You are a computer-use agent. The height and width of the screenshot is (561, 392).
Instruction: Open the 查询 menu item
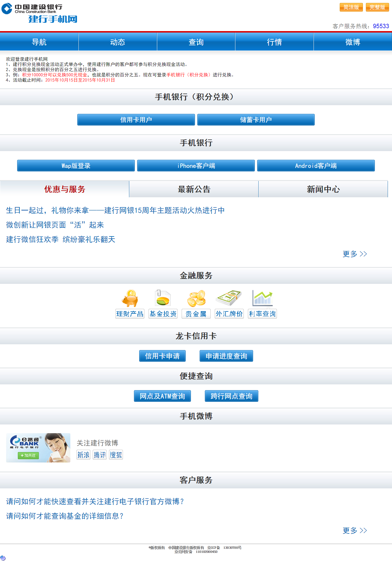196,42
